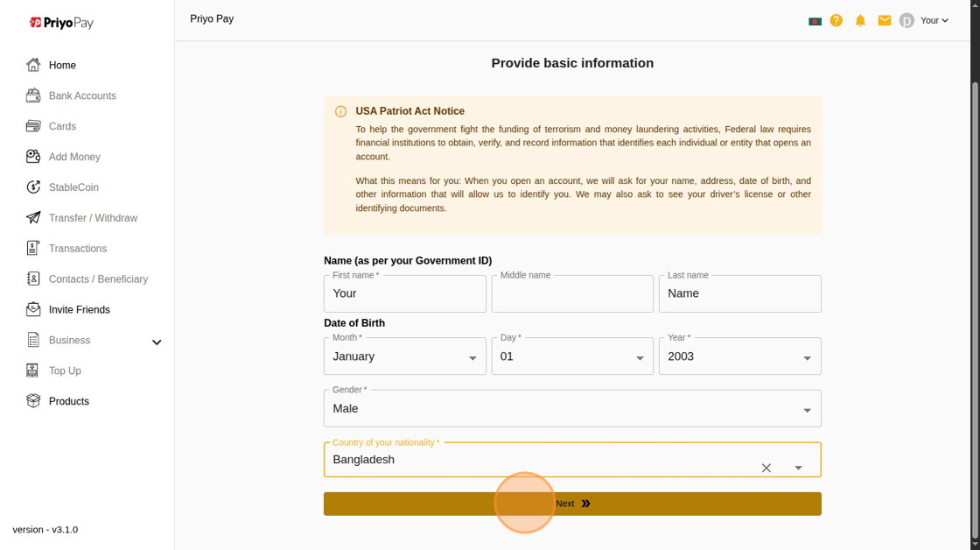Open the Invite Friends link

tap(79, 310)
